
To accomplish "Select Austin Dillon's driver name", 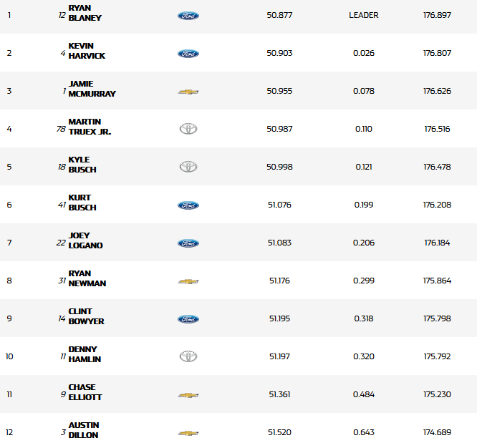I will click(84, 430).
